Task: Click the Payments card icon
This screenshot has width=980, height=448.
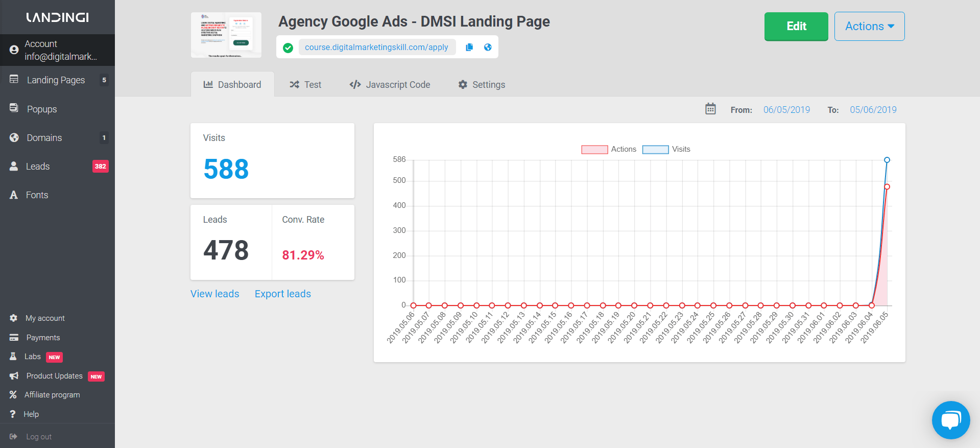Action: 14,337
